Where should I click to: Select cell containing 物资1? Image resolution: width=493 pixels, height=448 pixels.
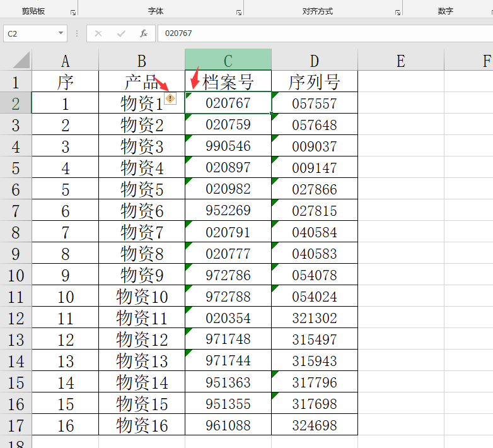click(142, 103)
